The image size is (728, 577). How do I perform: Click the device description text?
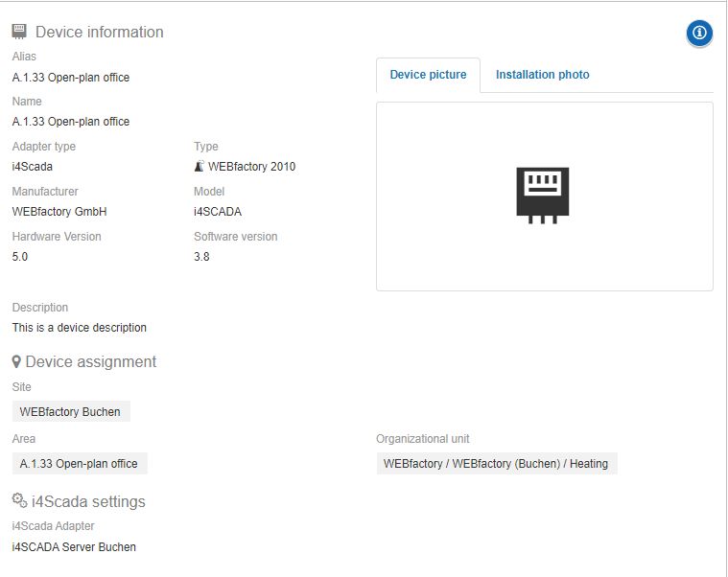click(x=79, y=328)
